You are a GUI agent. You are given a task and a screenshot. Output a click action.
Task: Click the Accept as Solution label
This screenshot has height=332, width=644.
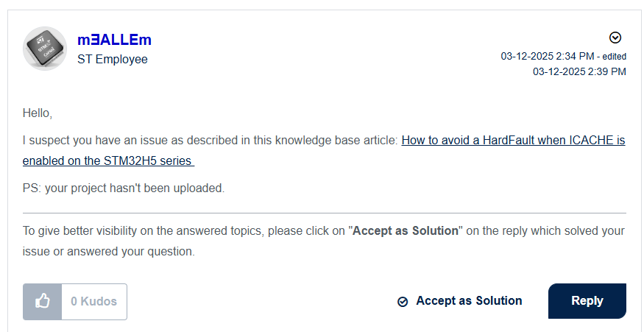(469, 300)
